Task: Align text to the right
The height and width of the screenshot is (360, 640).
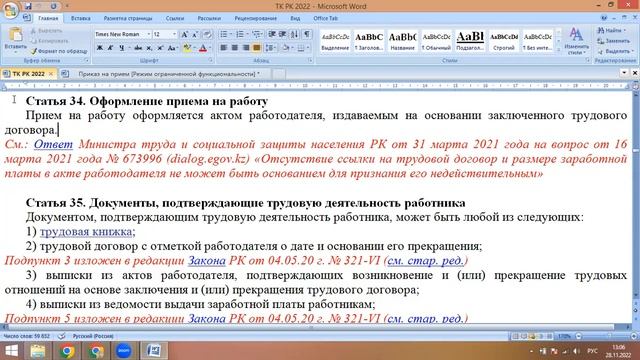Action: (246, 48)
